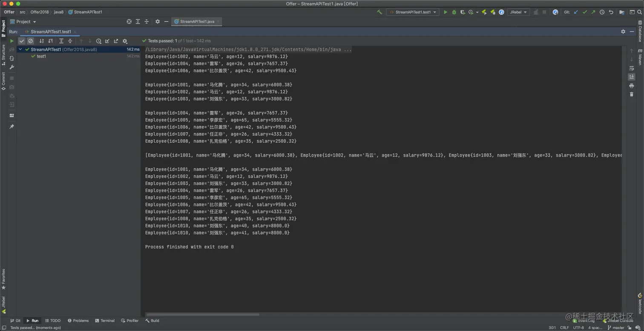Screen dimensions: 644x331
Task: Toggle scroll to end of console output
Action: coord(631,77)
